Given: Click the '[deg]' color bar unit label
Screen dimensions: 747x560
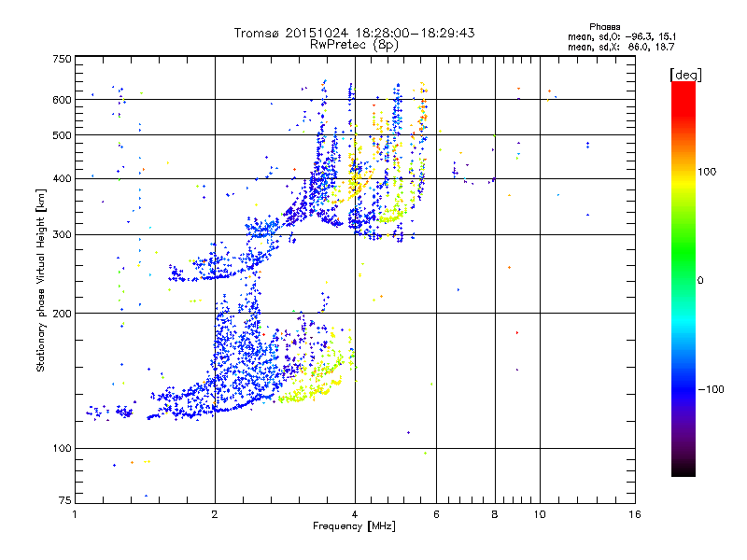Looking at the screenshot, I should point(685,75).
